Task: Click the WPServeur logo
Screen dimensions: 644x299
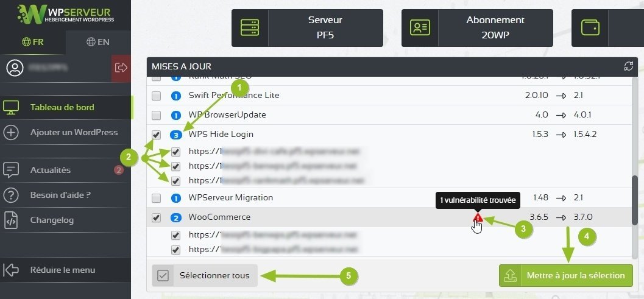Action: [65, 15]
